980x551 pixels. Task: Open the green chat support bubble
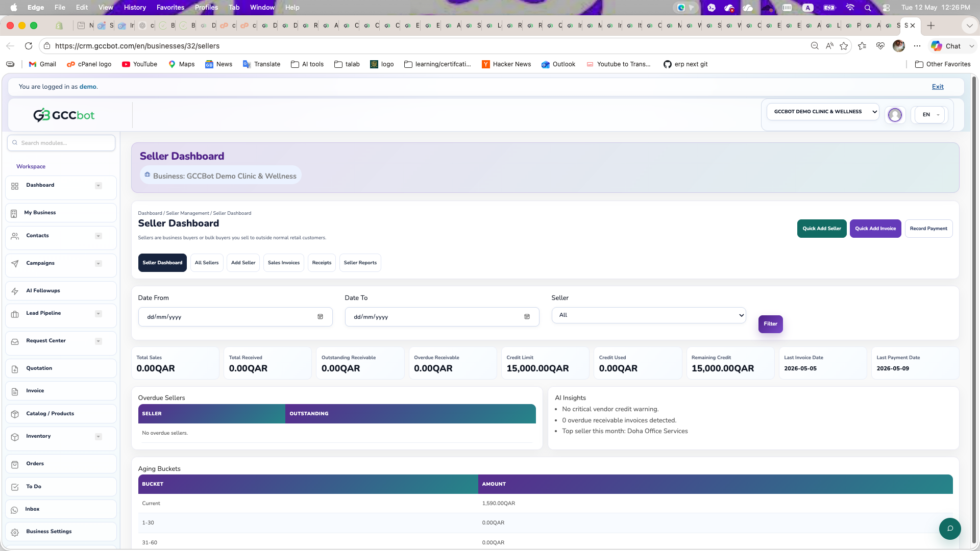tap(950, 529)
